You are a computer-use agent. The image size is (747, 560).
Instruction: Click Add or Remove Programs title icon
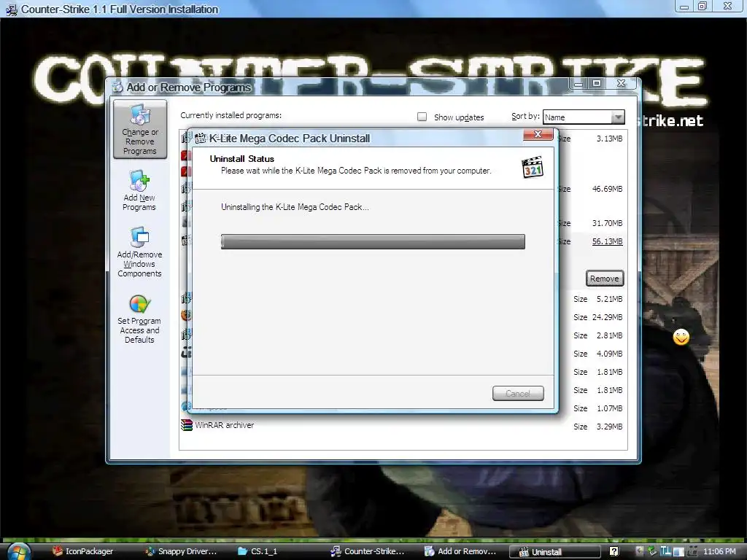pyautogui.click(x=117, y=87)
